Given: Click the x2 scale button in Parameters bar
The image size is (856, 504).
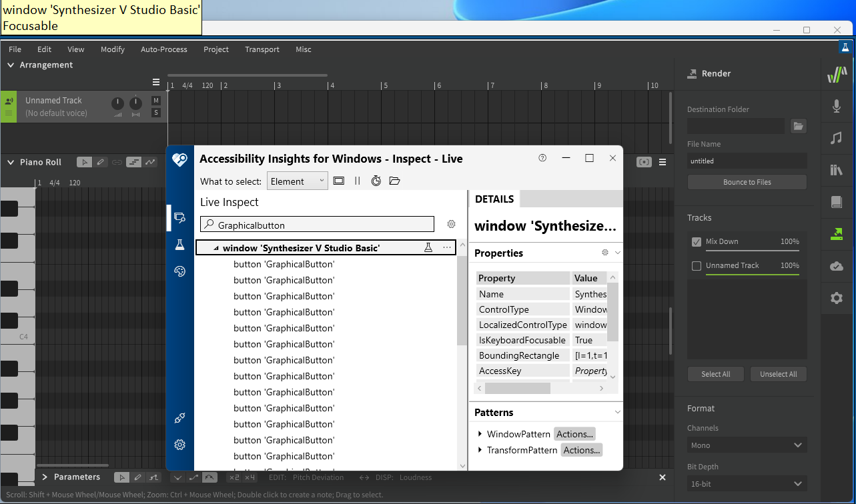Looking at the screenshot, I should [x=234, y=477].
